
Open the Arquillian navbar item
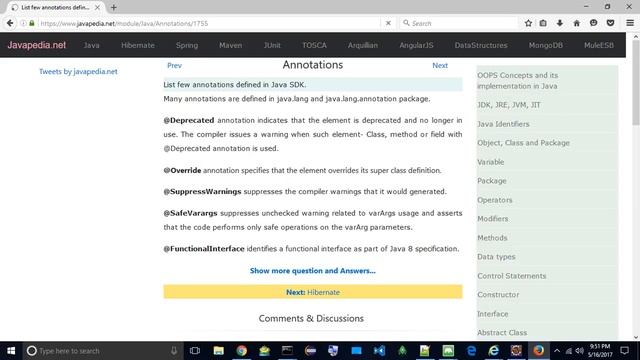363,45
